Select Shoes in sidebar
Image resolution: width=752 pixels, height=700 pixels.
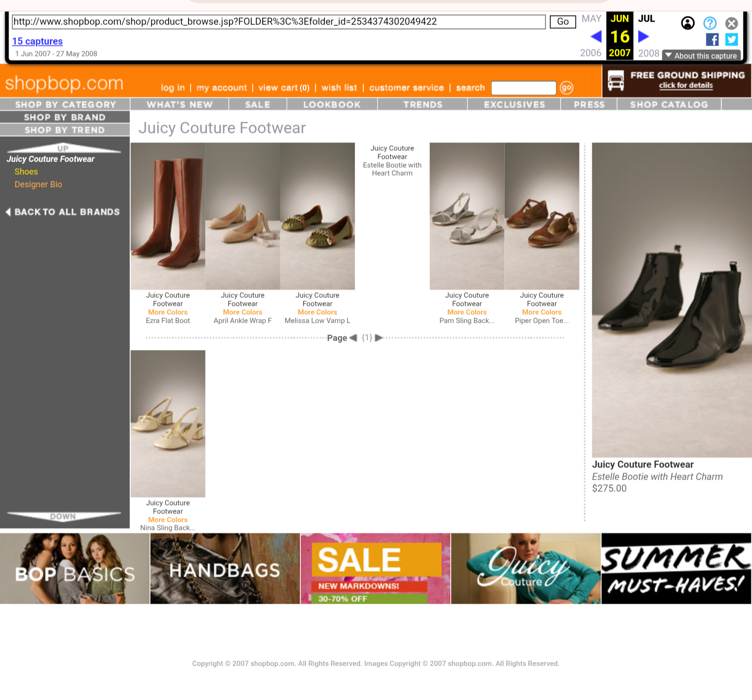[x=26, y=172]
